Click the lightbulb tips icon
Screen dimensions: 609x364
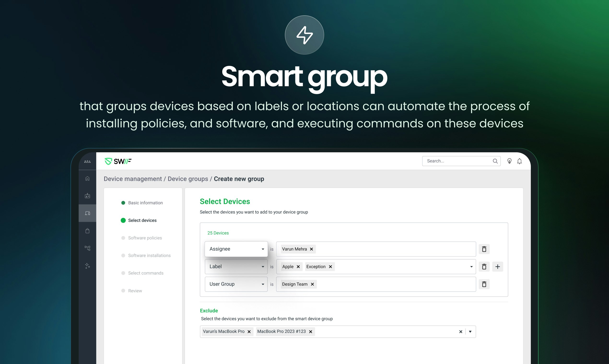click(509, 161)
